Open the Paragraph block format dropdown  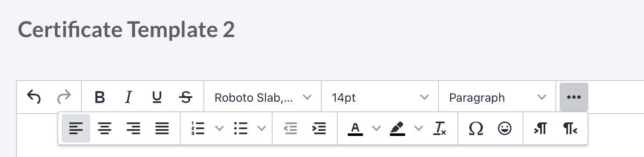497,97
